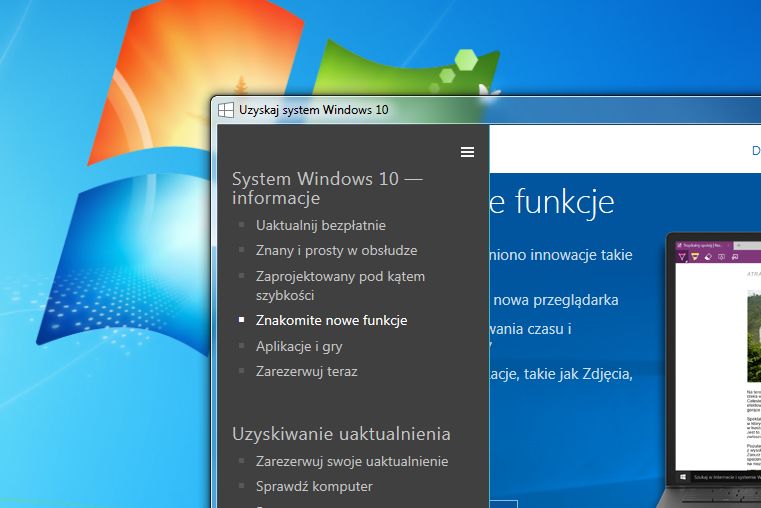
Task: Open 'Aplikacje i gry' section
Action: point(299,346)
